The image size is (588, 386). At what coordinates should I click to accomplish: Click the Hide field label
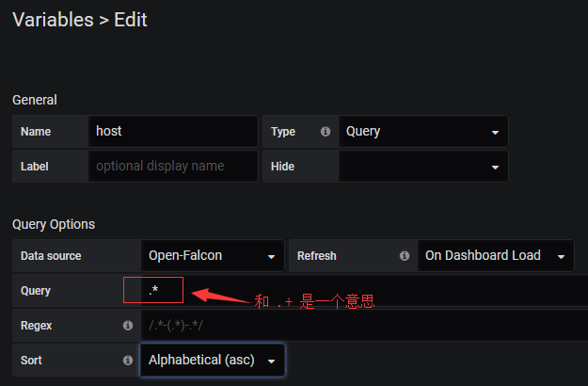282,167
